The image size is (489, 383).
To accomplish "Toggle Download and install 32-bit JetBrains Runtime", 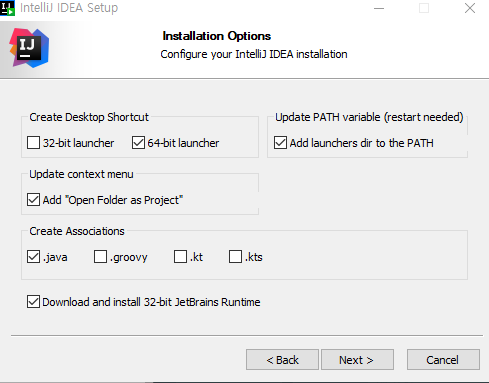I will coord(33,301).
